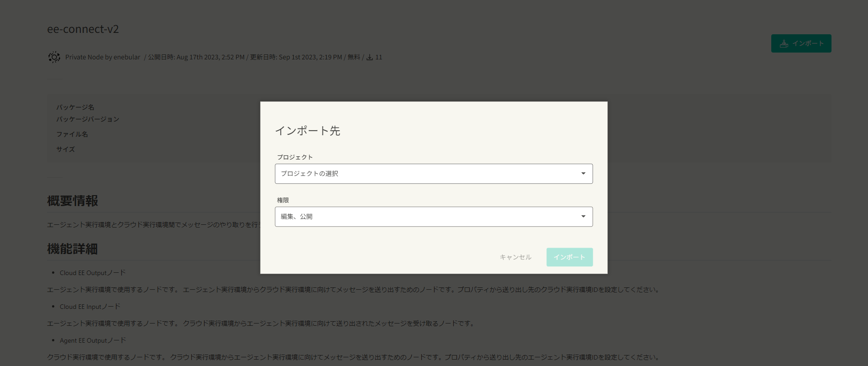Click the 概要情報 heading
This screenshot has height=366, width=868.
73,201
